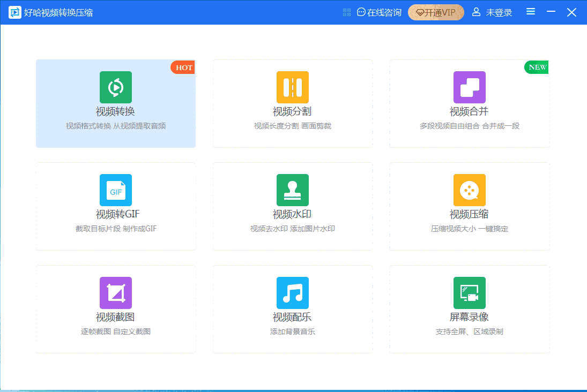Click the NEW badge on Video Merge
This screenshot has width=587, height=392.
(537, 67)
